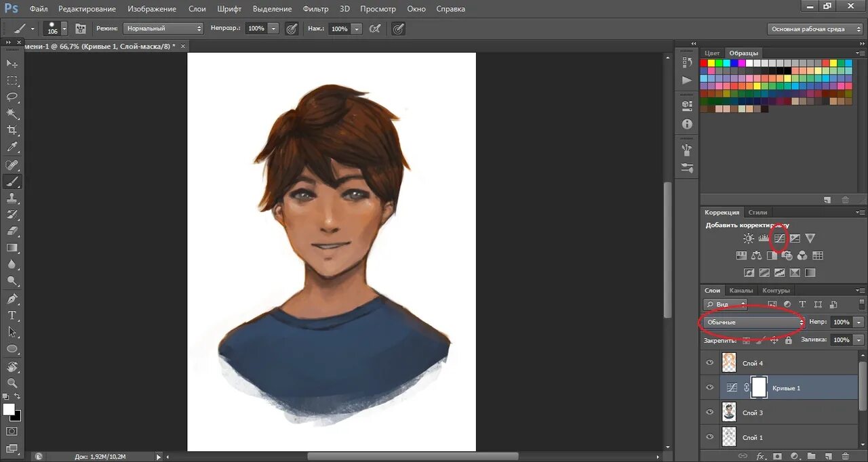Open the Фильтр menu
Viewport: 868px width, 462px height.
(x=315, y=9)
